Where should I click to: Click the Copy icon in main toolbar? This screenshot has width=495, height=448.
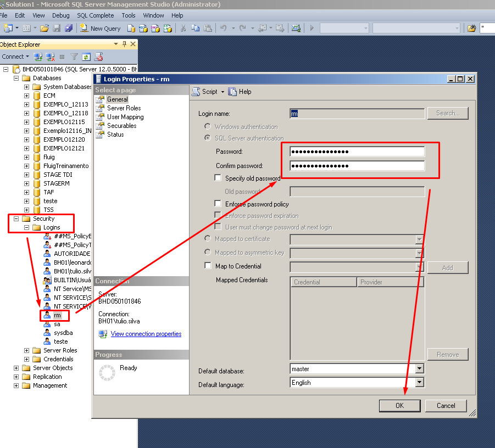pyautogui.click(x=196, y=29)
